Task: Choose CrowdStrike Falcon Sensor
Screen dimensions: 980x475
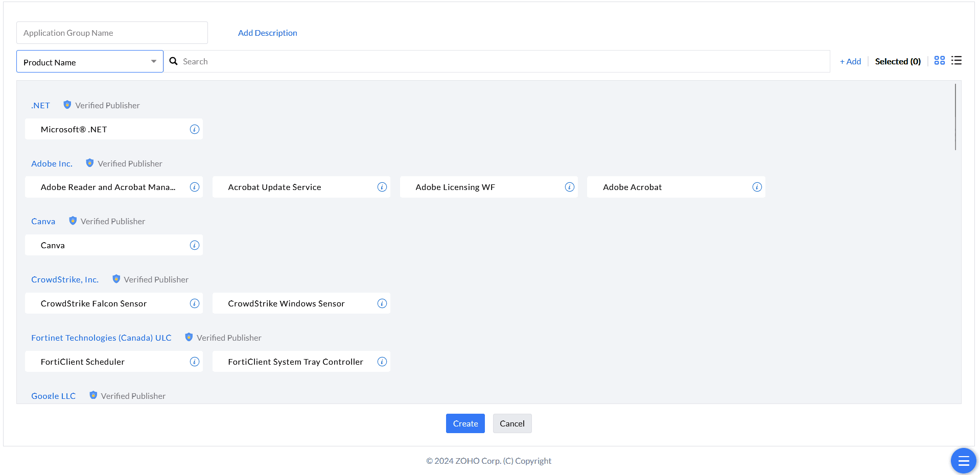Action: tap(114, 303)
